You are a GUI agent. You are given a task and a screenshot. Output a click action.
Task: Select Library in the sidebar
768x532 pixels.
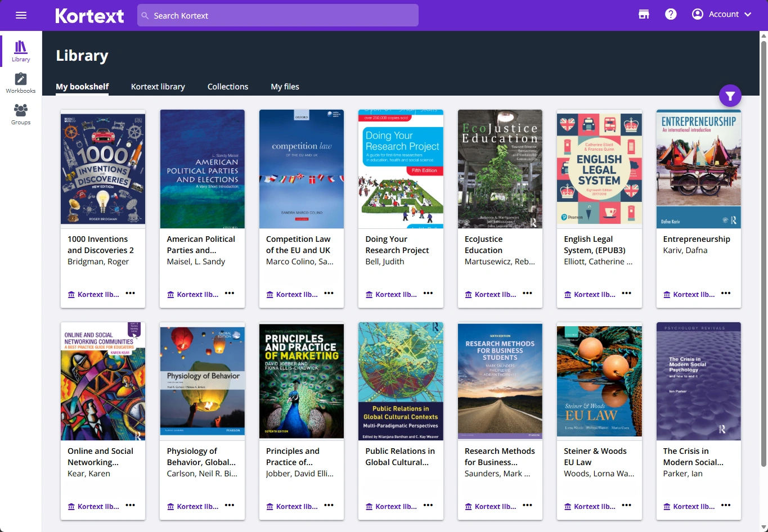point(21,51)
